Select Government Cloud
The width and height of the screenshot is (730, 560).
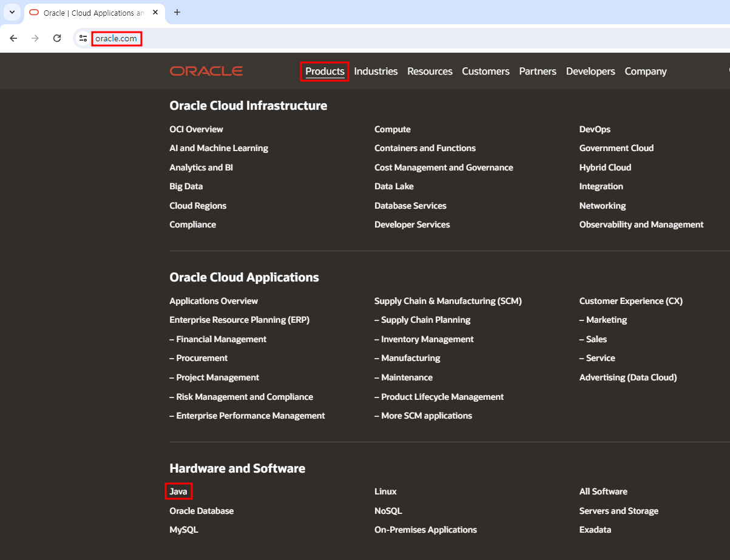click(x=617, y=148)
